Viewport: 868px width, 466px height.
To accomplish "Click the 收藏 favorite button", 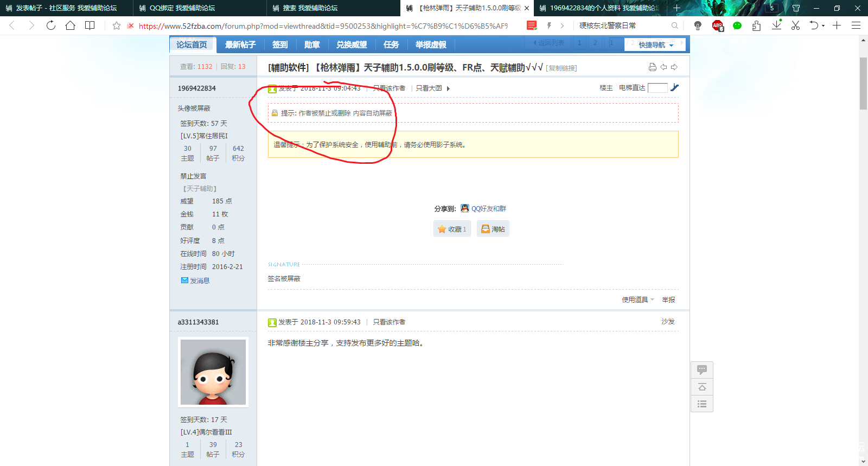I will tap(452, 229).
